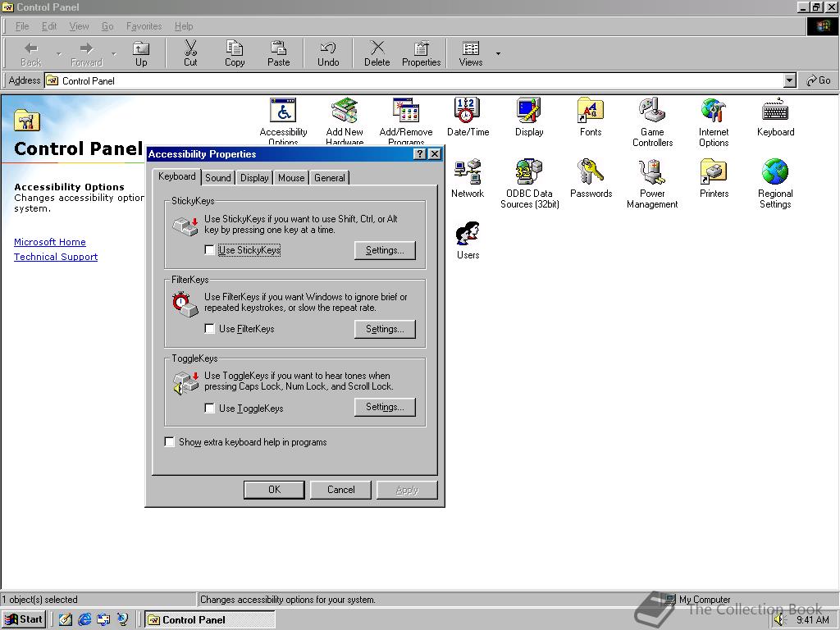Open ToggleKeys Settings button
840x630 pixels.
(x=385, y=407)
